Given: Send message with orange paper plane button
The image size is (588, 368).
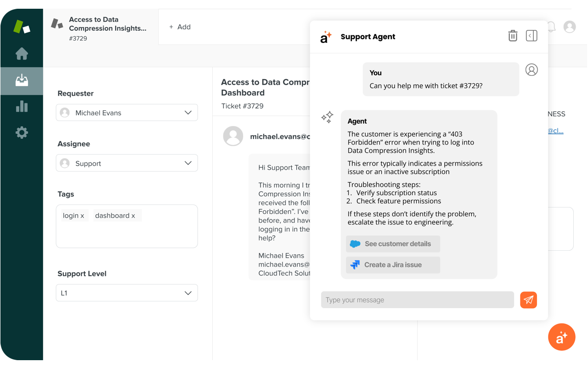Looking at the screenshot, I should [x=528, y=300].
